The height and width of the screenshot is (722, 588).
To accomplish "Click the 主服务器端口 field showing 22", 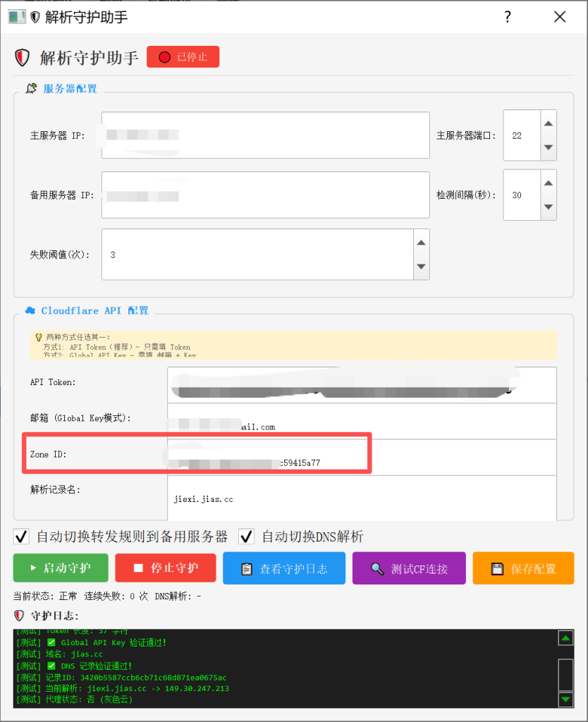I will tap(522, 135).
